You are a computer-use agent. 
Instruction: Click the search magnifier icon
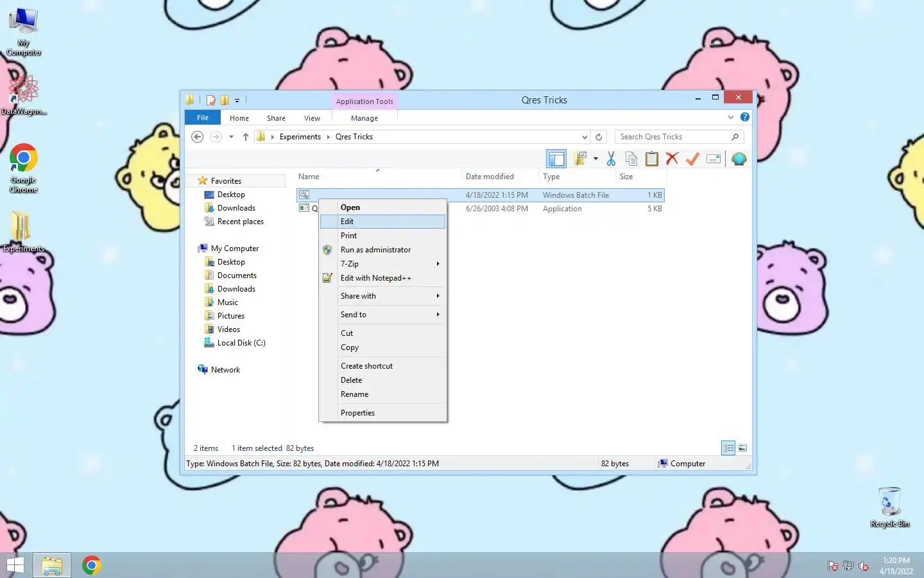coord(735,137)
